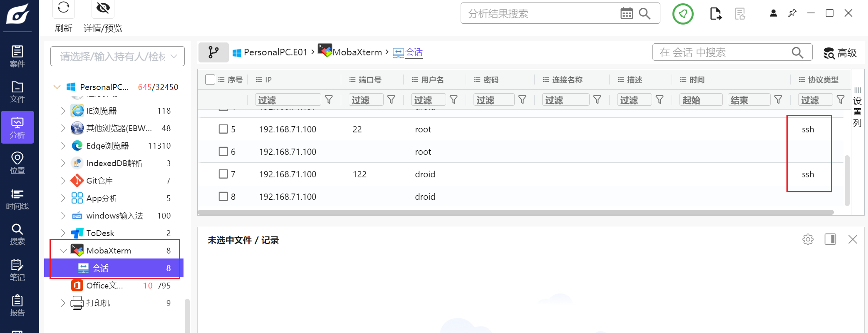Collapse the PersonalPC tree node

(x=57, y=87)
